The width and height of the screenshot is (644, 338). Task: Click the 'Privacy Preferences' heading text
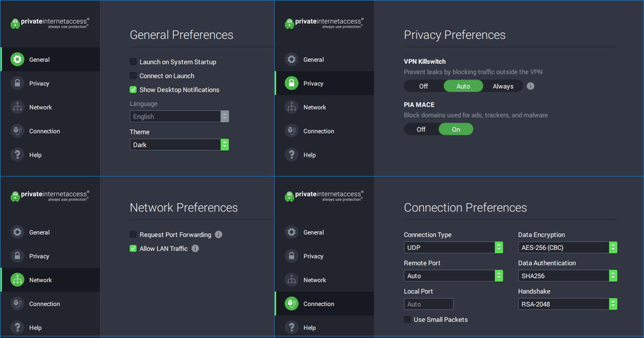455,35
